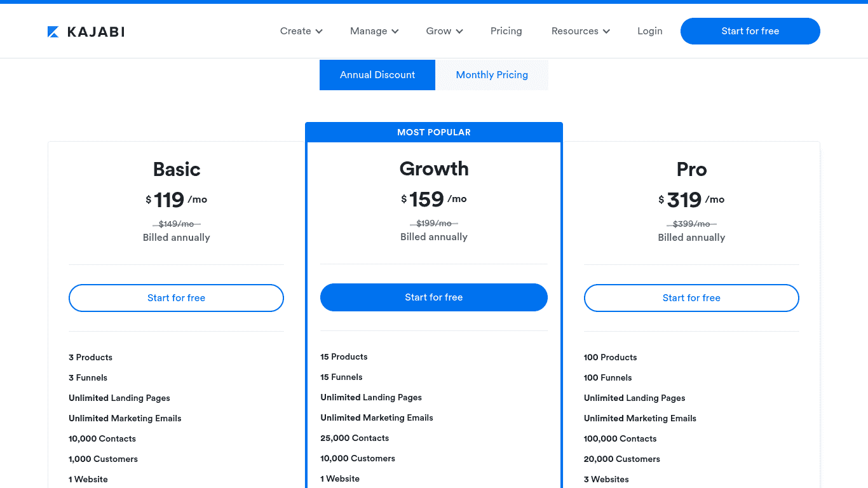868x488 pixels.
Task: Click the struck-through $199/mo price
Action: (434, 223)
